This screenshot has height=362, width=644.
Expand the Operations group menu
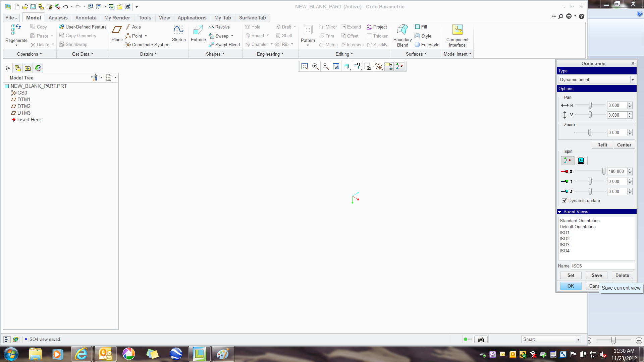click(x=30, y=54)
